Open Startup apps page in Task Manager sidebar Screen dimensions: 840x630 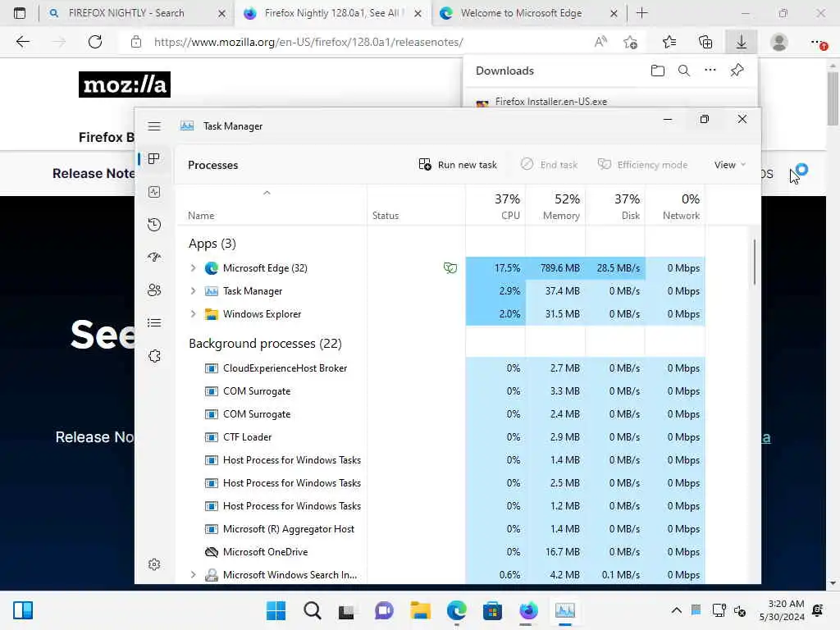coord(154,257)
